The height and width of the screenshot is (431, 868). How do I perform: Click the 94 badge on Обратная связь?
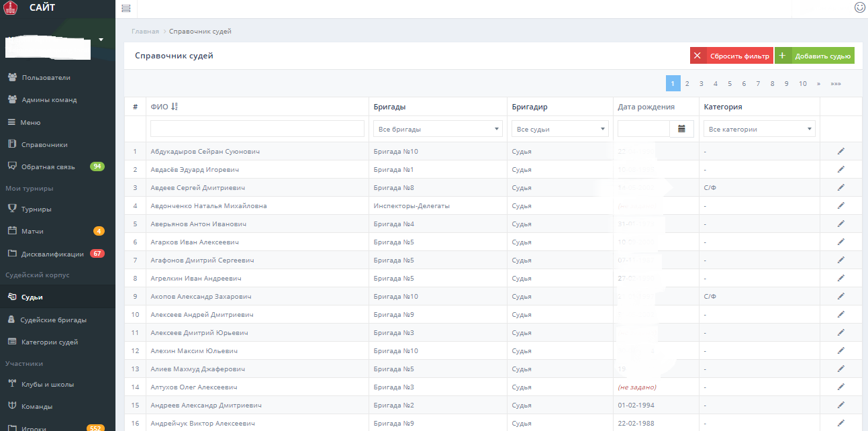[97, 166]
